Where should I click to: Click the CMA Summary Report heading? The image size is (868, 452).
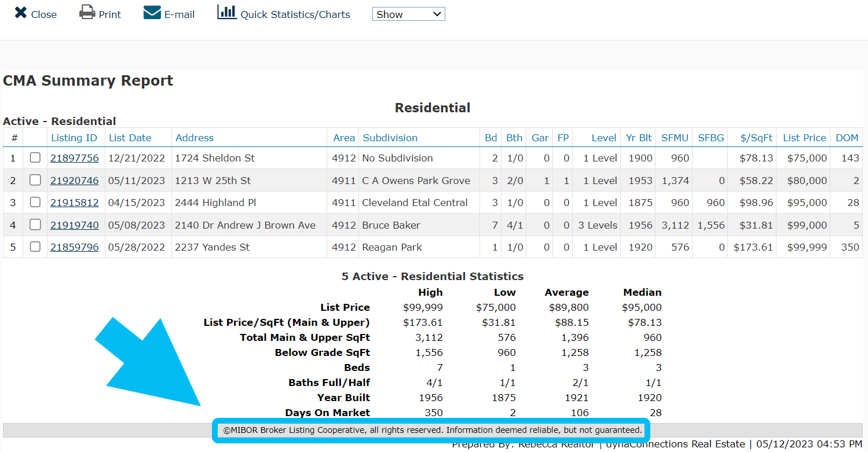(88, 80)
